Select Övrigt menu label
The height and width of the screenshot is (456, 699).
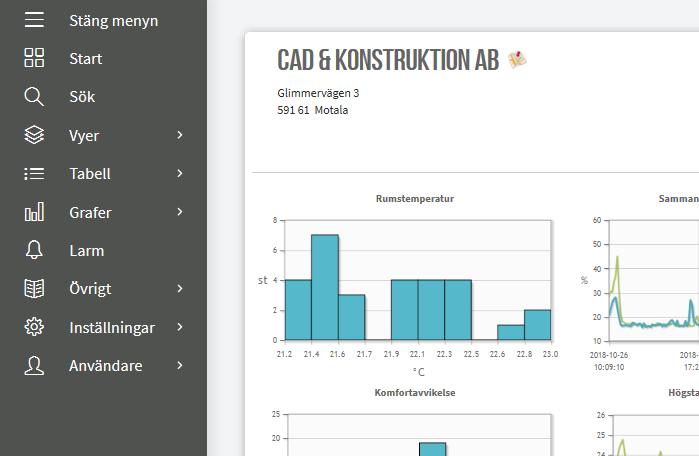90,289
